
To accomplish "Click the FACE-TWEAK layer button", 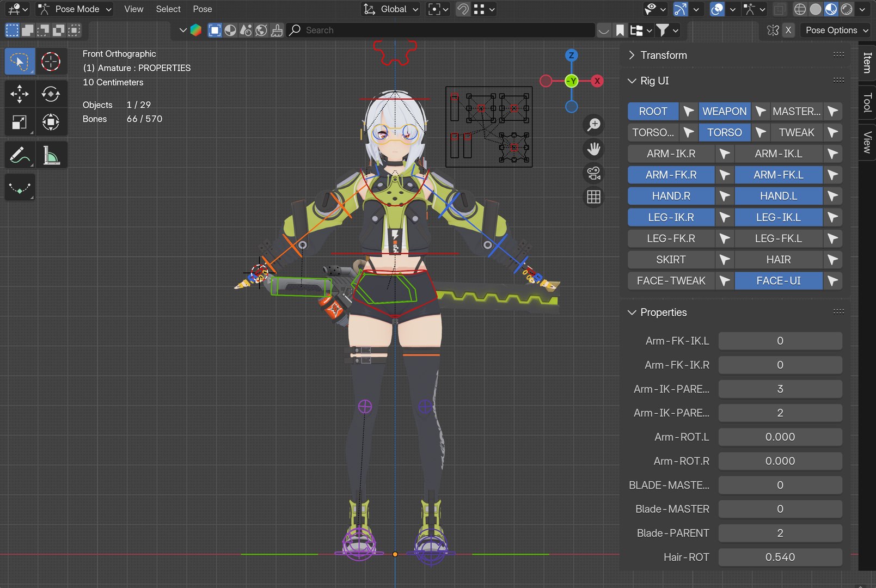I will (x=671, y=281).
